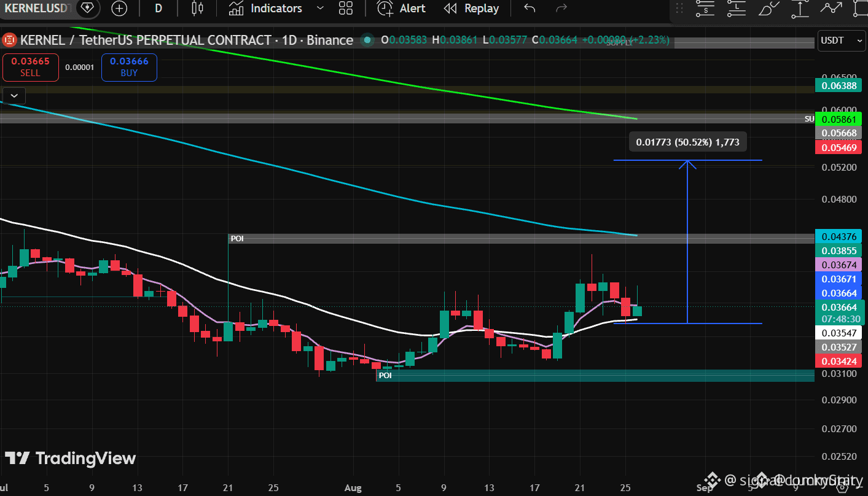868x496 pixels.
Task: Open the KERNELUSDT symbol search
Action: click(x=37, y=8)
